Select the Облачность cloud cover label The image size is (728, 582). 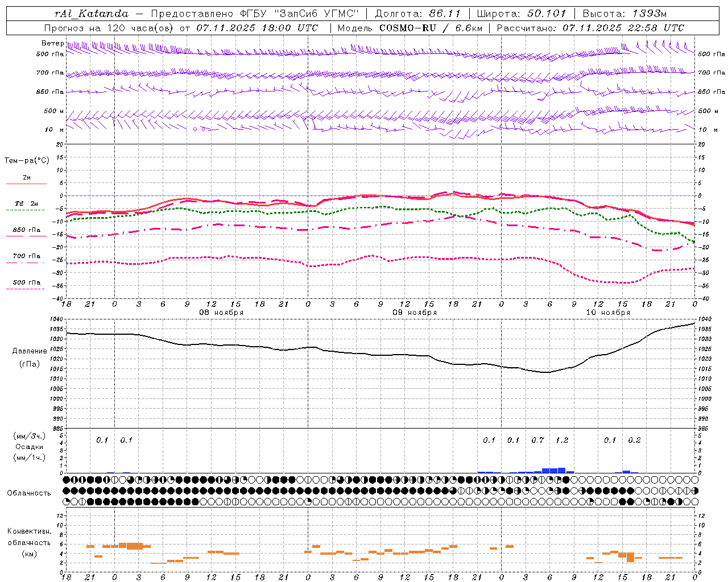[29, 493]
